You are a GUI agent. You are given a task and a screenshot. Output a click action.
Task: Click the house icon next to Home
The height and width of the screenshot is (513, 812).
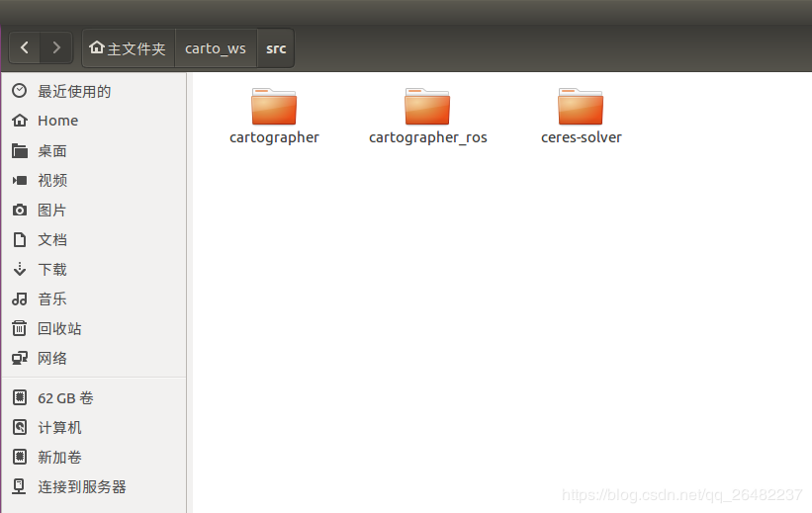20,121
